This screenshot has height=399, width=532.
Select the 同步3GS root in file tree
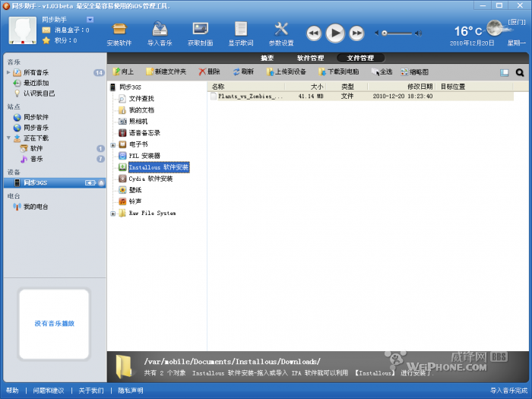[x=130, y=87]
